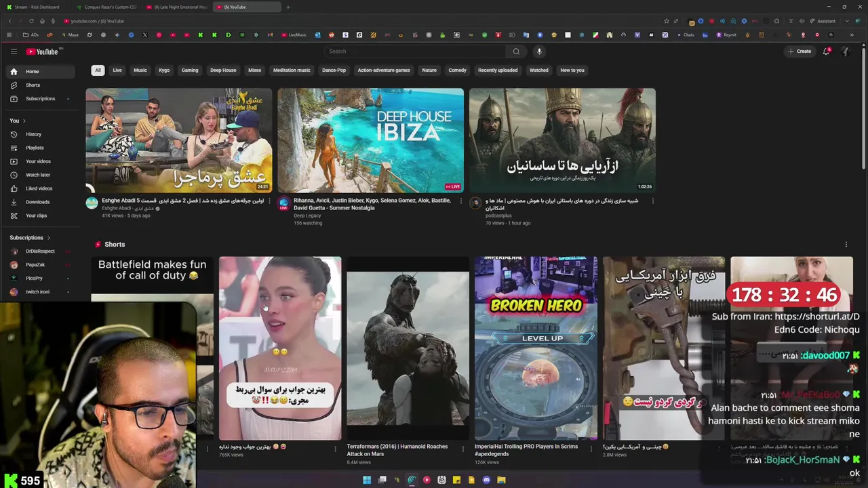Go back with the browser back arrow
The width and height of the screenshot is (868, 488).
[9, 21]
